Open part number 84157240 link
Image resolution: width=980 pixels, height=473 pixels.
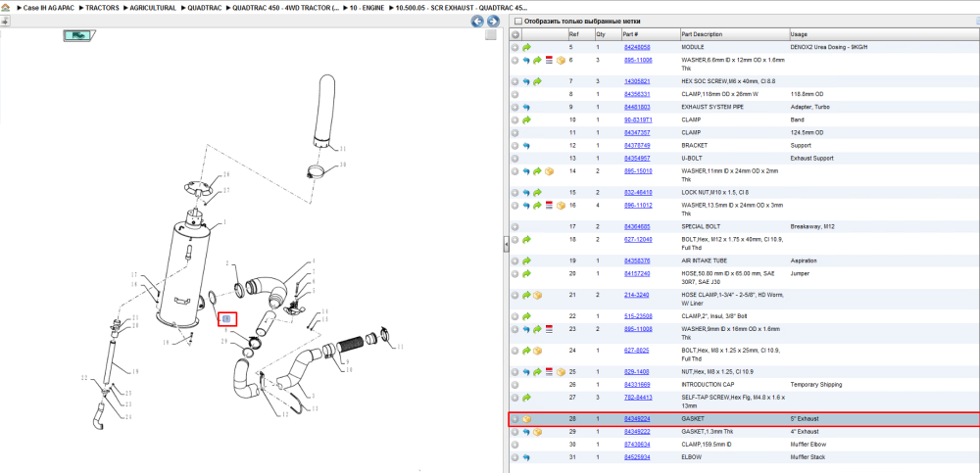pos(637,273)
